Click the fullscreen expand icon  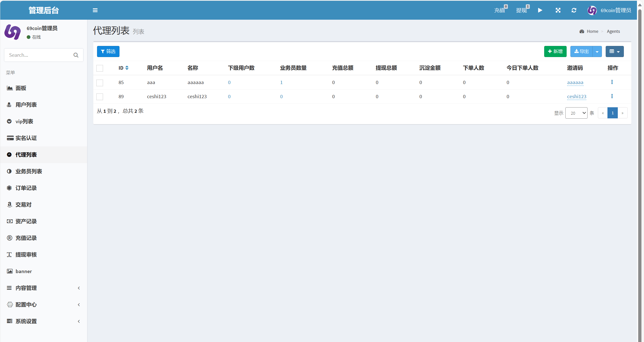coord(558,10)
